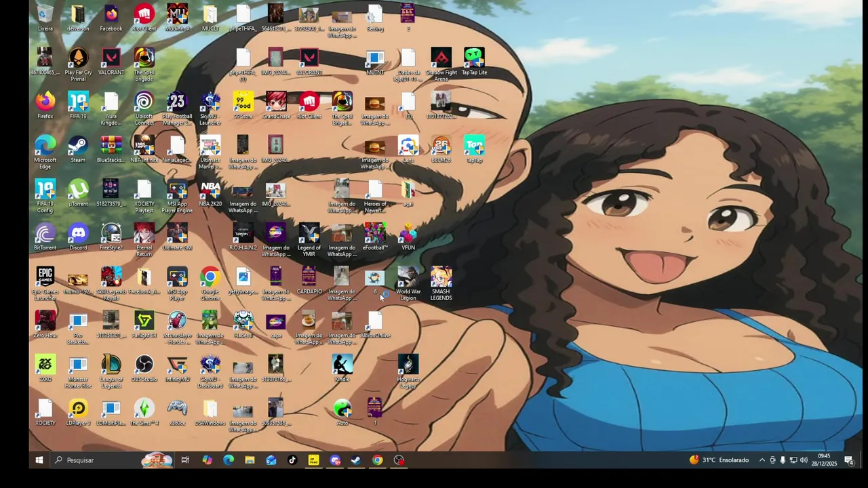
Task: Select the SMASH LEGENDS icon
Action: pos(441,285)
